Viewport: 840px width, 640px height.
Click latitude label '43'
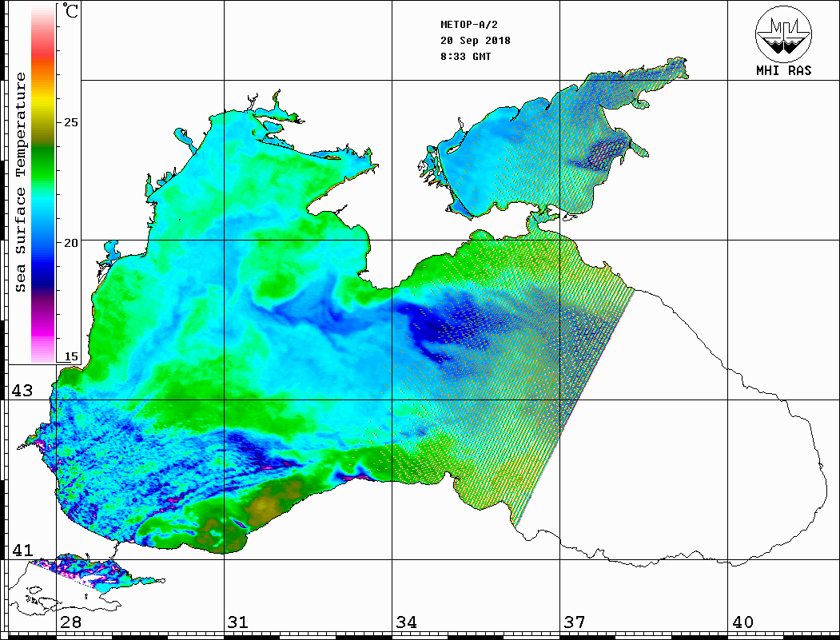coord(22,391)
